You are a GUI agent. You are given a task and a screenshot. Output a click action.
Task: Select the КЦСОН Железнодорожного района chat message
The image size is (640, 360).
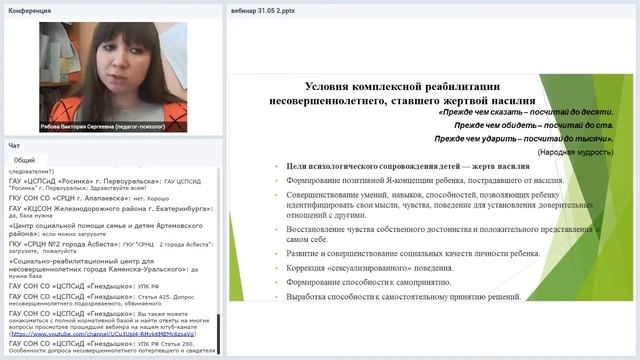111,212
